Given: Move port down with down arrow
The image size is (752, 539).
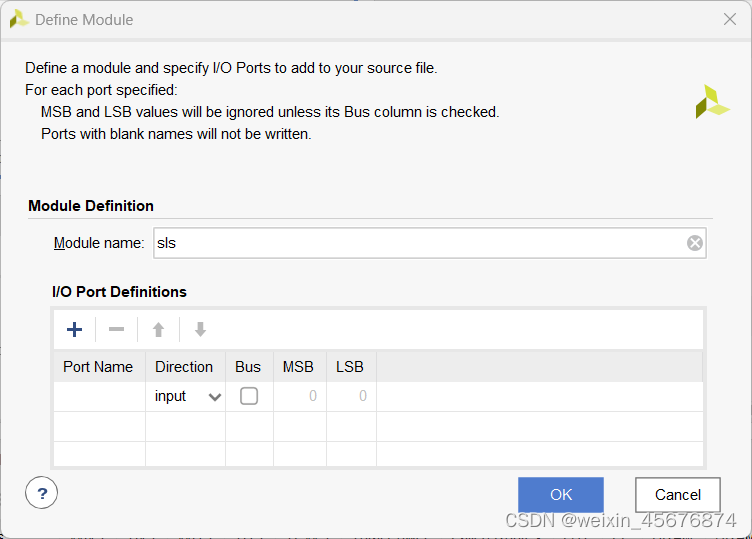Looking at the screenshot, I should [x=200, y=329].
